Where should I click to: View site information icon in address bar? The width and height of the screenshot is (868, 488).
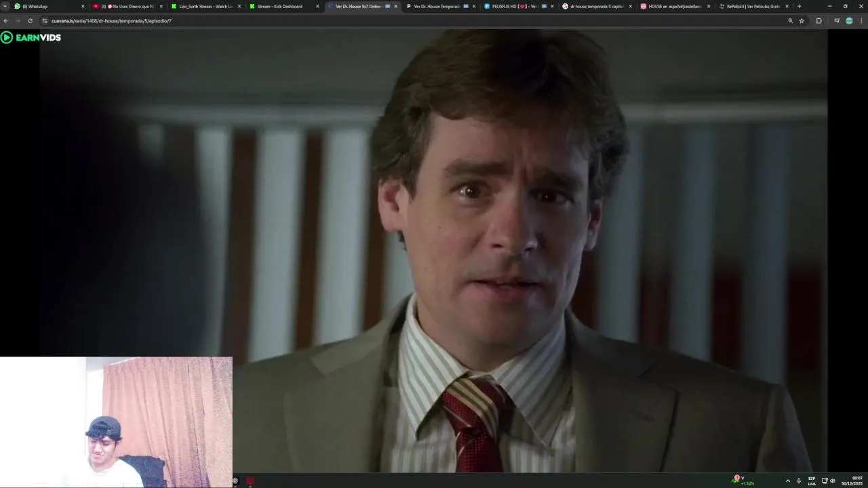tap(45, 21)
